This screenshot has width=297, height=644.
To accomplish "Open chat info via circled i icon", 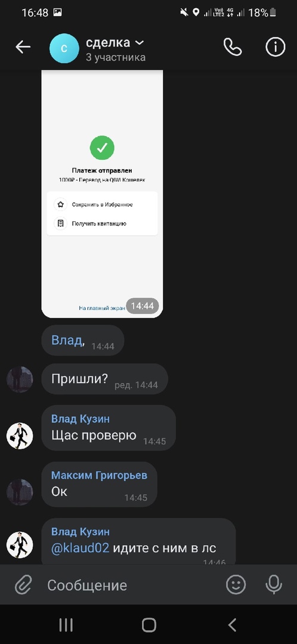I will 275,48.
